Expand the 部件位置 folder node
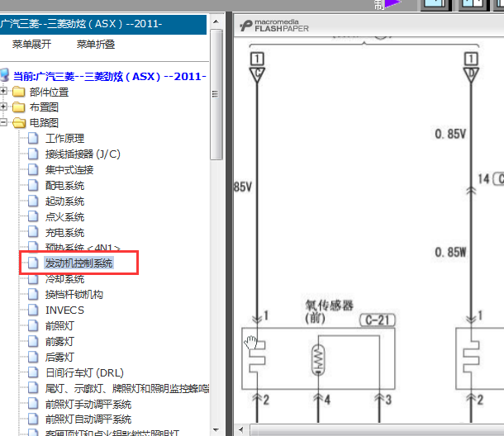 (3, 92)
